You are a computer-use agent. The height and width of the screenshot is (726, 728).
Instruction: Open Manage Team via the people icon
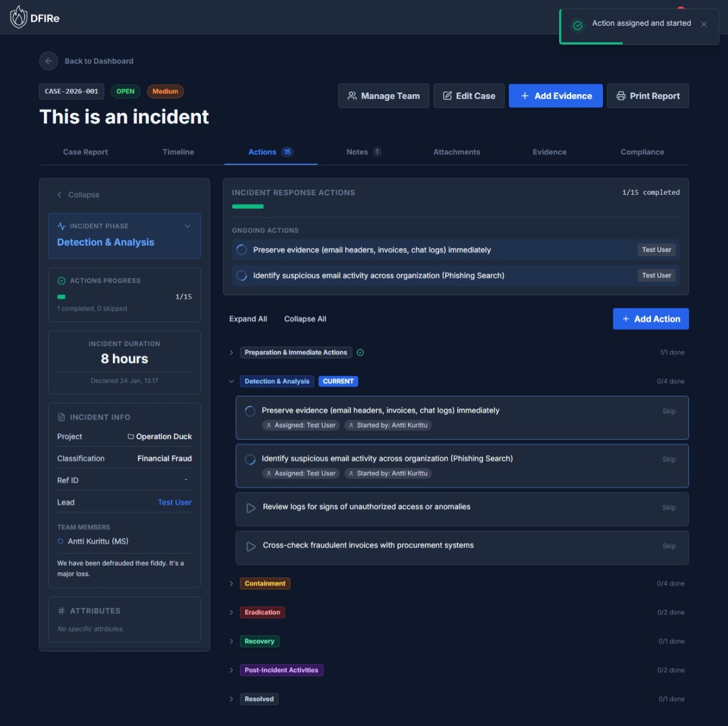point(352,95)
